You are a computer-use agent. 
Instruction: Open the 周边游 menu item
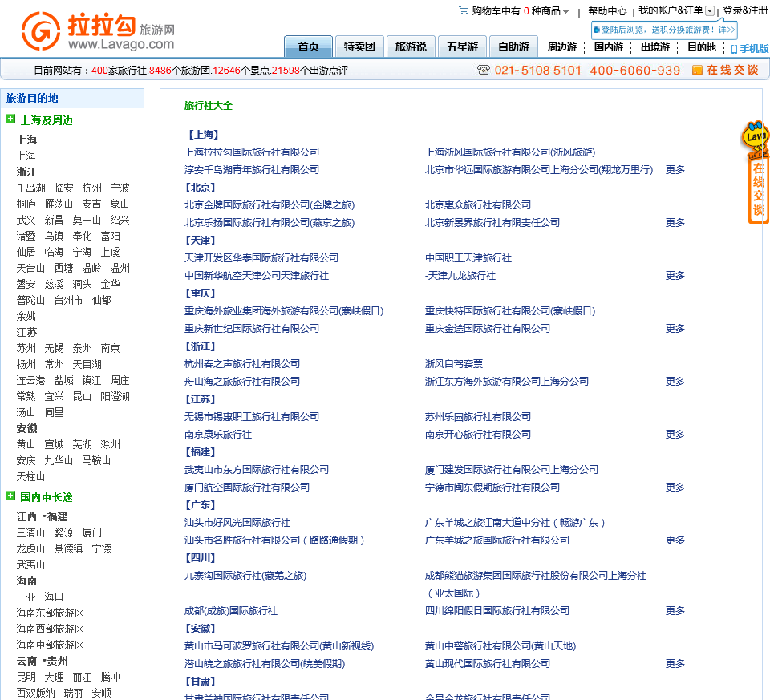pyautogui.click(x=561, y=47)
